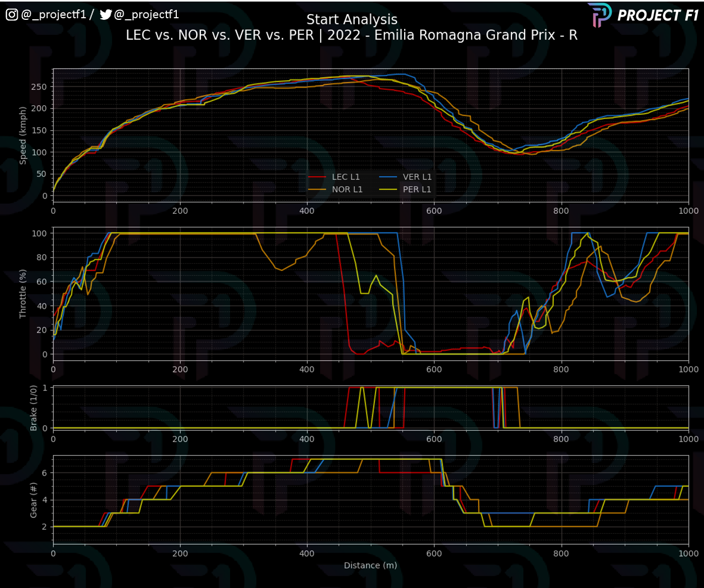
Task: Click the 'Distance (m)' axis label
Action: pos(370,565)
